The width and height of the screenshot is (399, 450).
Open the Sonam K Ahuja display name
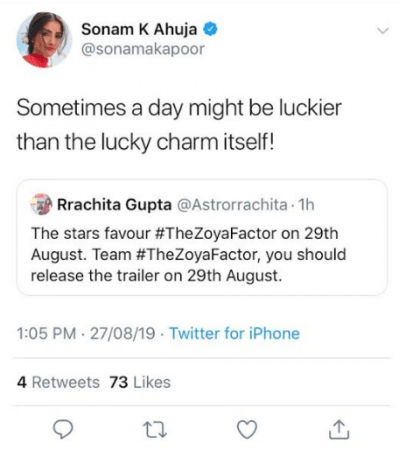139,29
